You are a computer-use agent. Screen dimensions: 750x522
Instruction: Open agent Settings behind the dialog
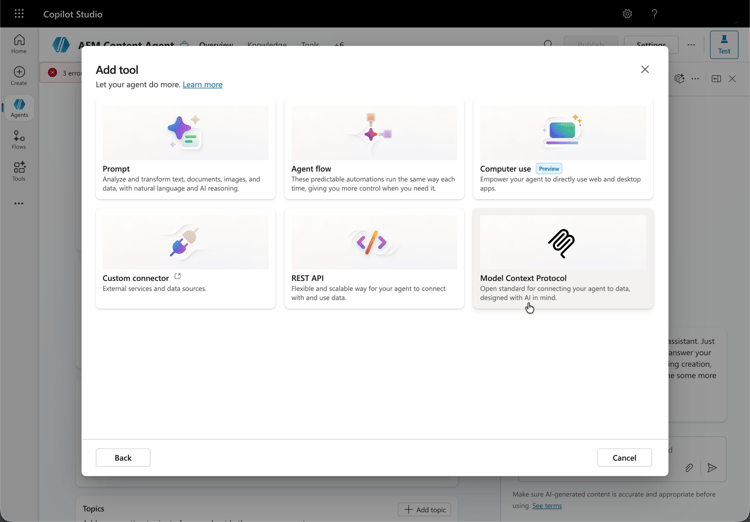coord(651,44)
